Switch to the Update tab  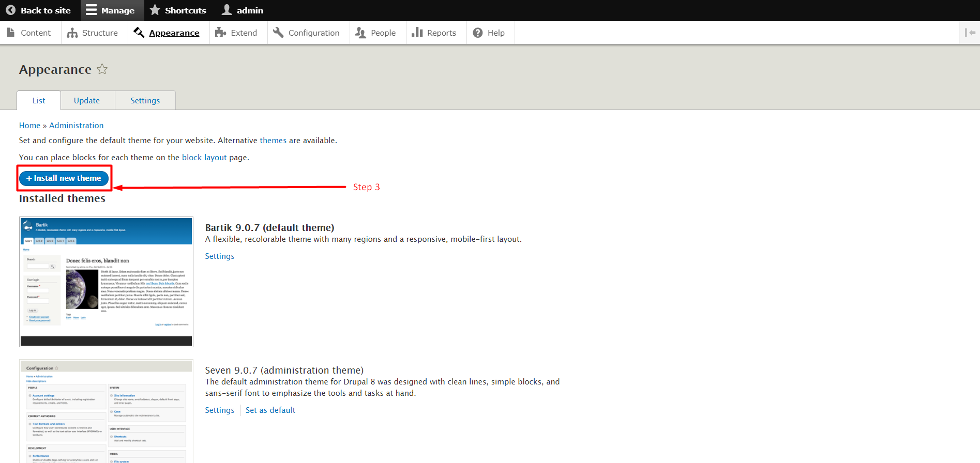coord(87,100)
